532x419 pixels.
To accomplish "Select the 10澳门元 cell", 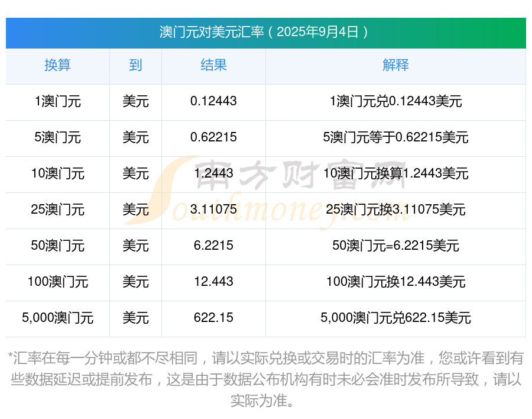I will point(58,173).
